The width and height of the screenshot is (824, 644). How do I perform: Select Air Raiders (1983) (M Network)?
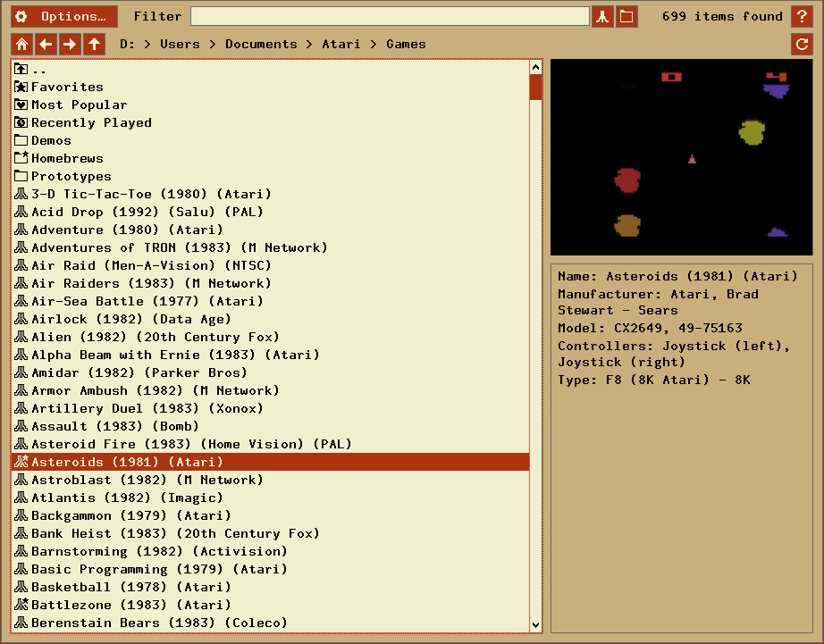[270, 284]
